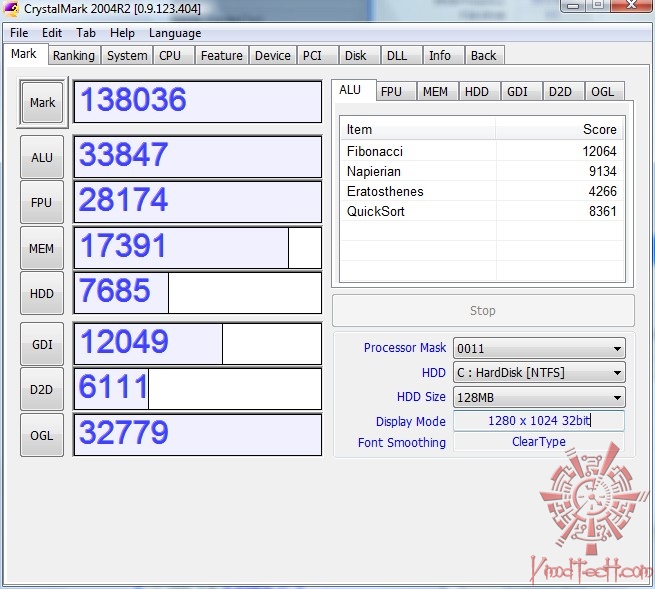655x589 pixels.
Task: Run the D2D benchmark button
Action: 42,389
